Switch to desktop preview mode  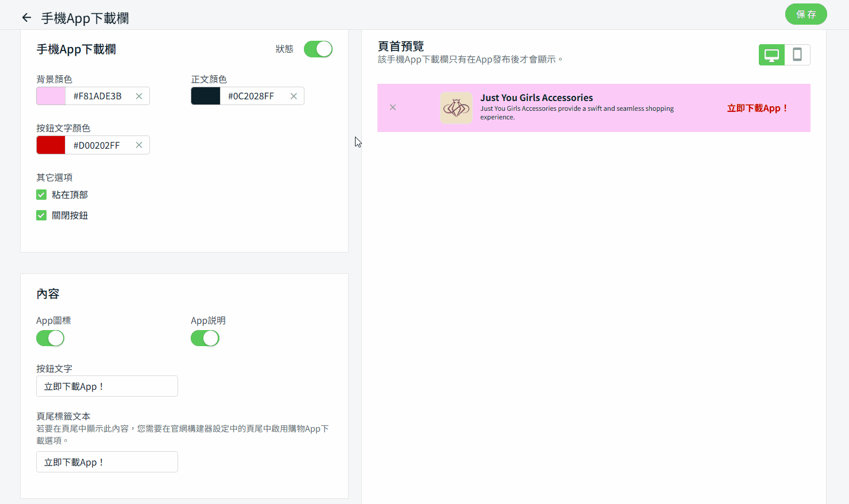[x=771, y=55]
